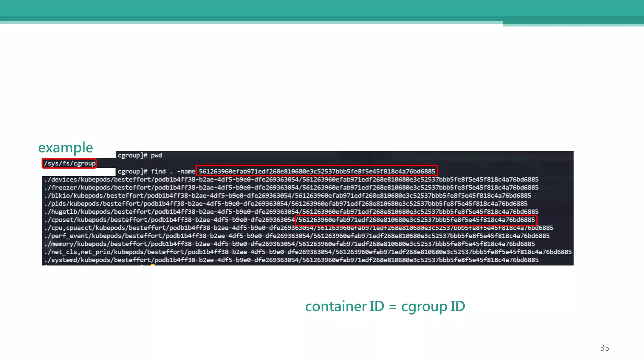
Task: Select the ./systemd/kubepods result line
Action: click(291, 260)
